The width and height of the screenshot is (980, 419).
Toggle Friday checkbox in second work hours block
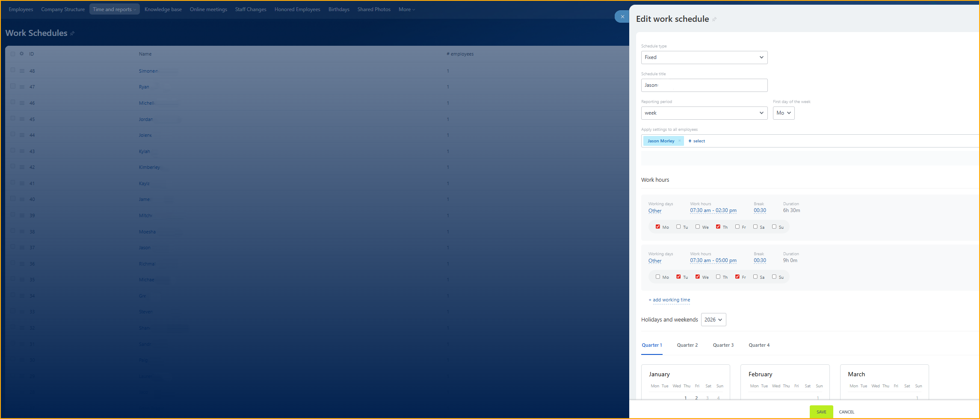(x=737, y=277)
